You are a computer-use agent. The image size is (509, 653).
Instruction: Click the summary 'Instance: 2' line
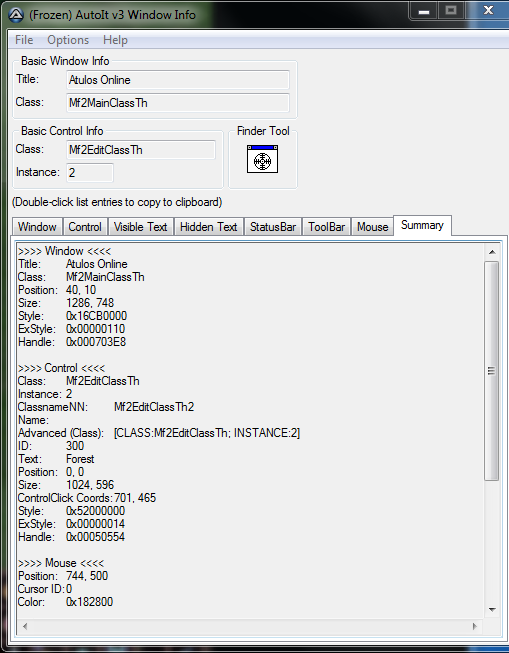point(45,394)
